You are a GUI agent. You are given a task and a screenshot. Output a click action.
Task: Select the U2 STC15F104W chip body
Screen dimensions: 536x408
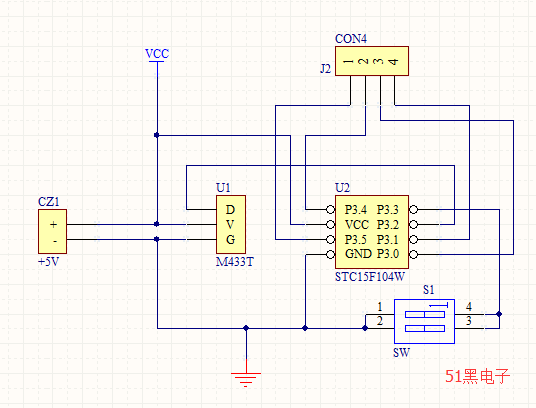point(372,232)
